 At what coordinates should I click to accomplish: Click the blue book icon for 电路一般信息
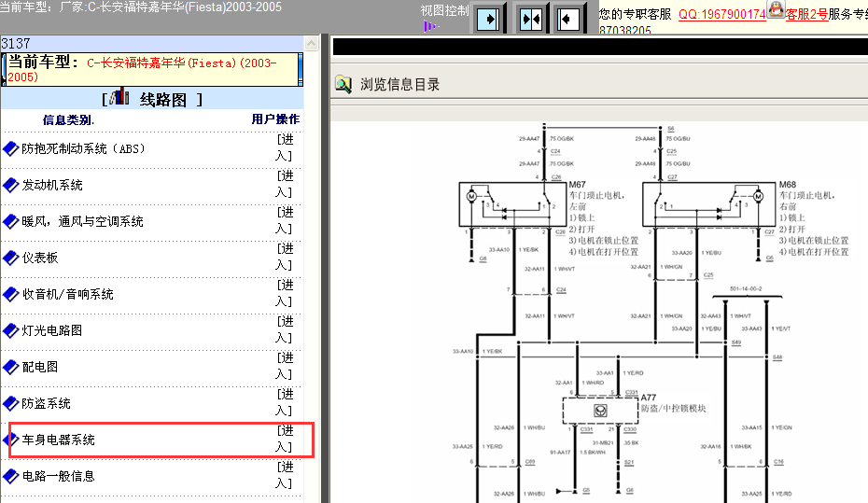[10, 476]
